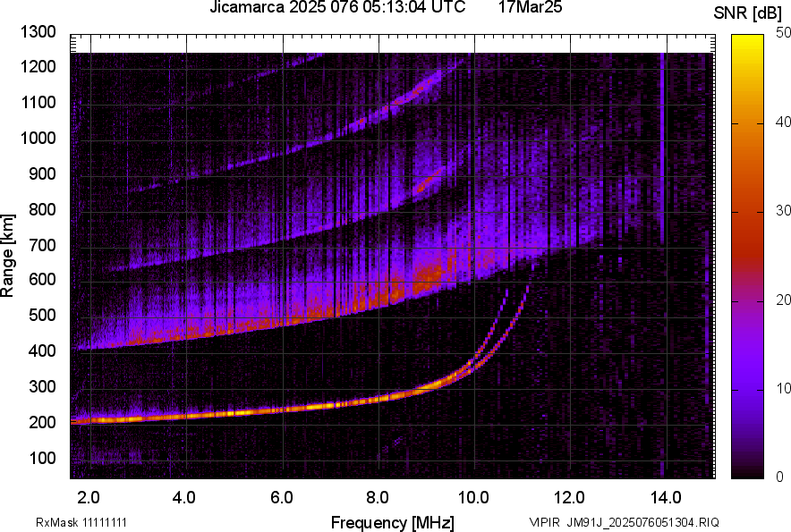This screenshot has height=532, width=791.
Task: Click colorbar tick label '20'
Action: point(782,300)
